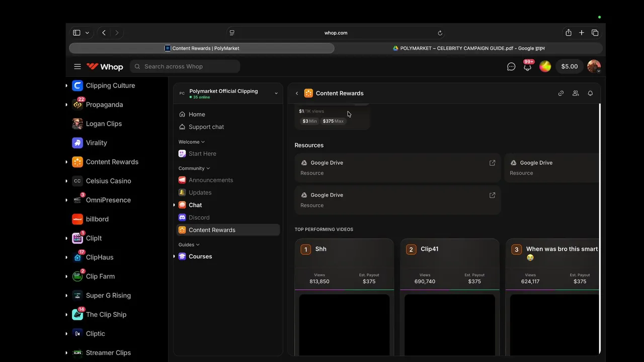Expand the Propaganda arrow

pyautogui.click(x=66, y=105)
